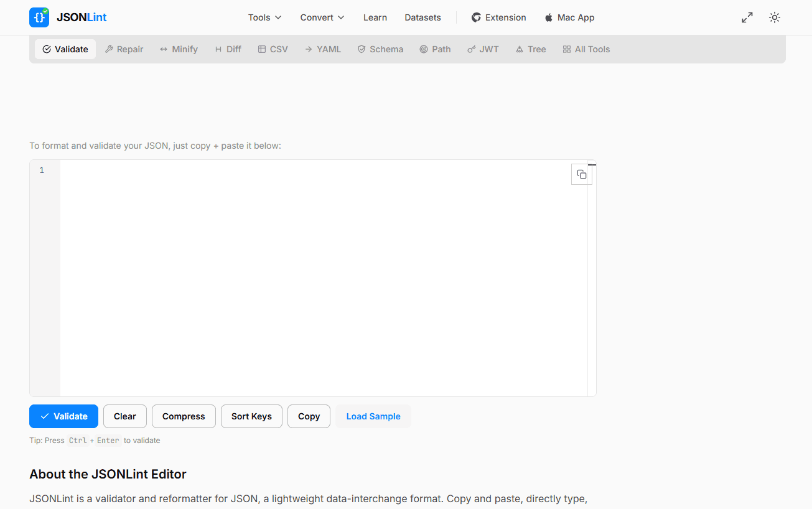The width and height of the screenshot is (812, 509).
Task: Switch to the CSV converter
Action: [273, 49]
